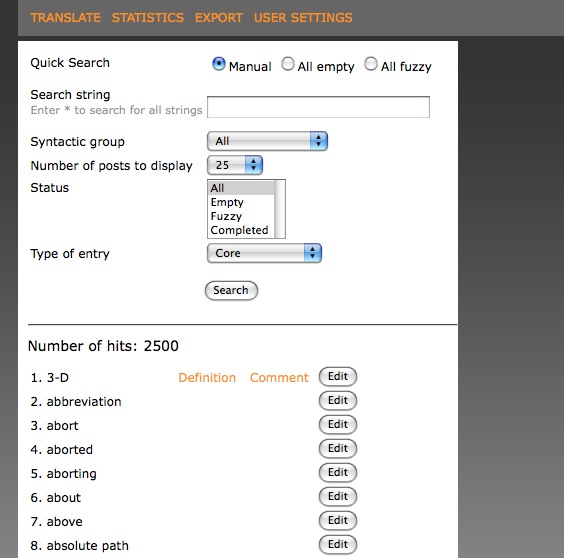This screenshot has width=564, height=558.
Task: Open the Syntactic group dropdown
Action: (267, 141)
